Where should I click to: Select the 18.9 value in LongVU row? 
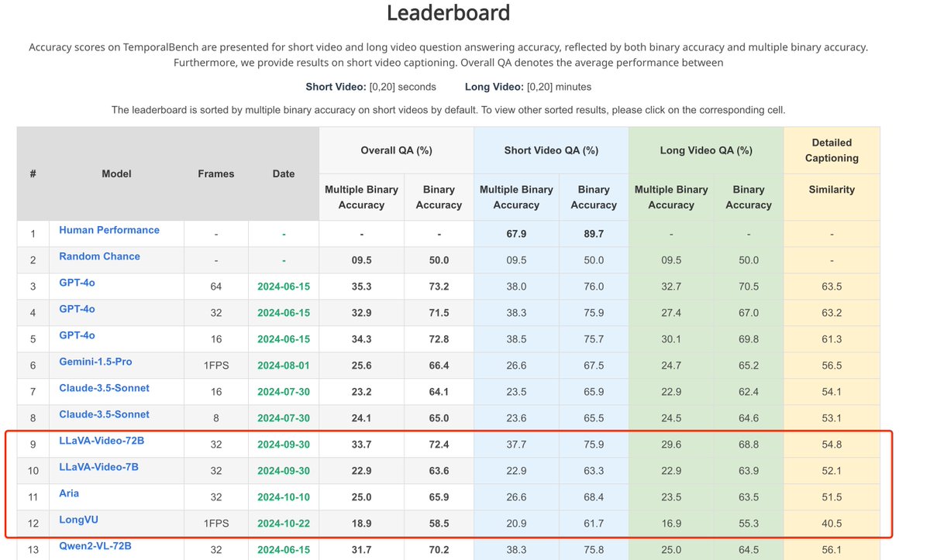361,524
